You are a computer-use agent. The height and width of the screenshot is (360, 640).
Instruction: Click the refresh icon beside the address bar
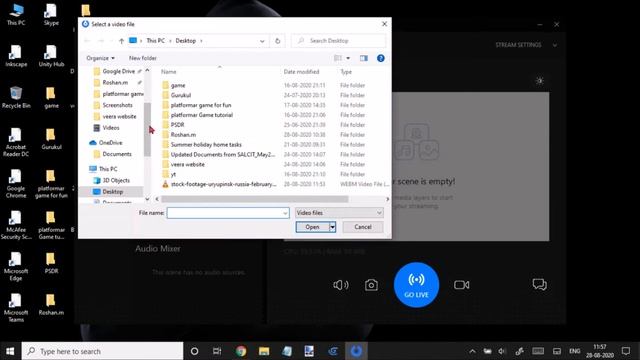point(278,41)
